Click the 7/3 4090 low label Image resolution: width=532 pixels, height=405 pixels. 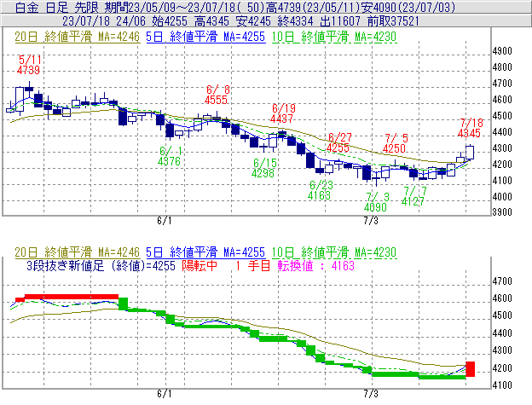pos(376,202)
